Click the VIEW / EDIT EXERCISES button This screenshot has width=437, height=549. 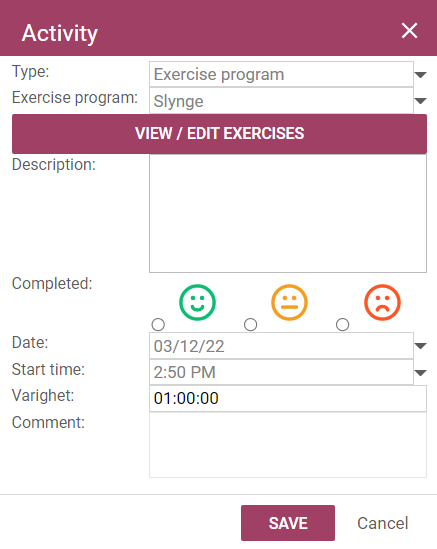coord(219,134)
